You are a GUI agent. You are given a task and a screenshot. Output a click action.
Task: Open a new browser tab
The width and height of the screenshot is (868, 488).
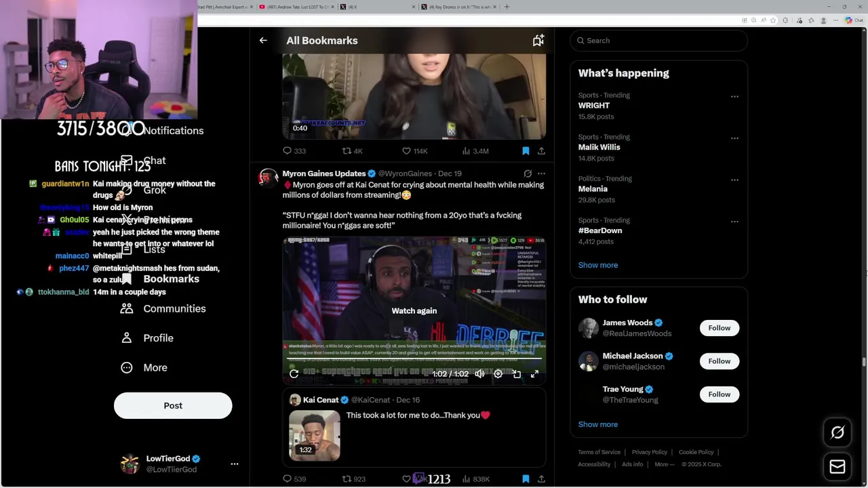point(507,7)
